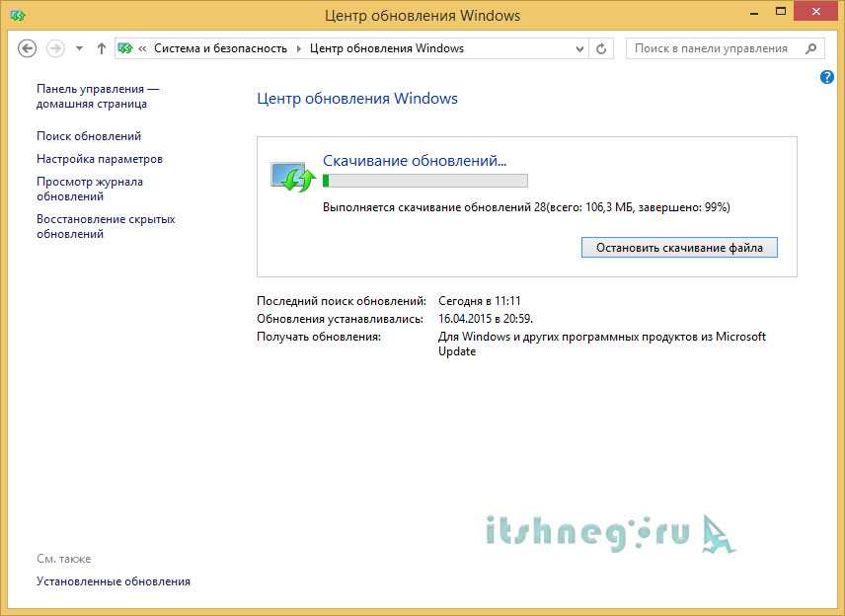Click the Control Panel icon in the address bar

(125, 48)
